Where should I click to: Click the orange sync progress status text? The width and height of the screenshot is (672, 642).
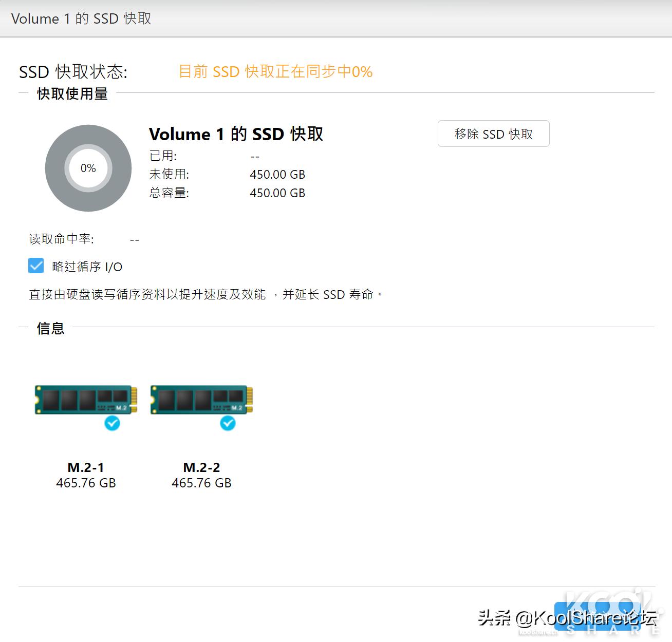[x=275, y=72]
